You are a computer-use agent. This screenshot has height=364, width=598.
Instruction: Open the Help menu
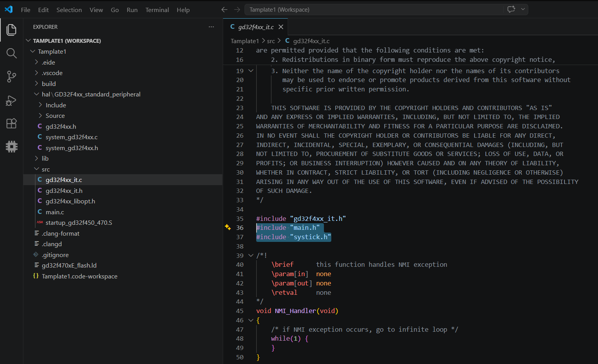(183, 10)
